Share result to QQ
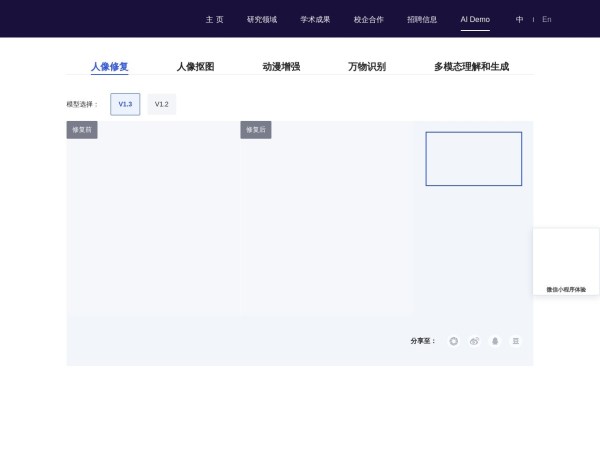Screen dimensions: 600x450 point(495,341)
